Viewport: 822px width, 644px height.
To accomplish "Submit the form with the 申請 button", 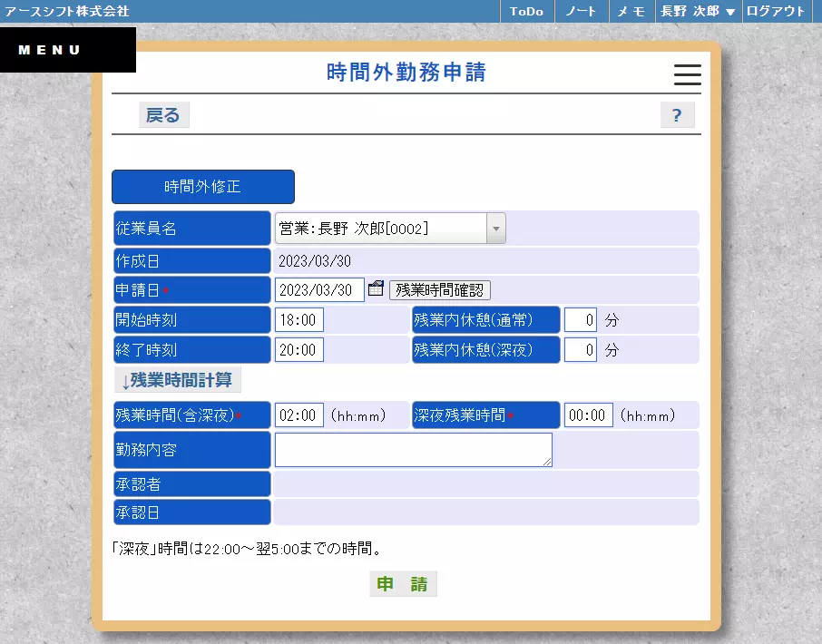I will click(x=403, y=583).
